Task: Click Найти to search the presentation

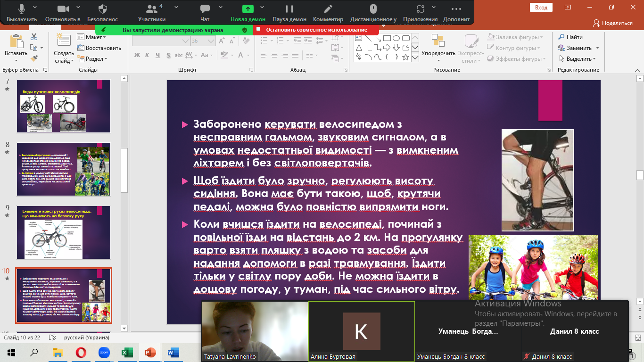Action: point(570,37)
